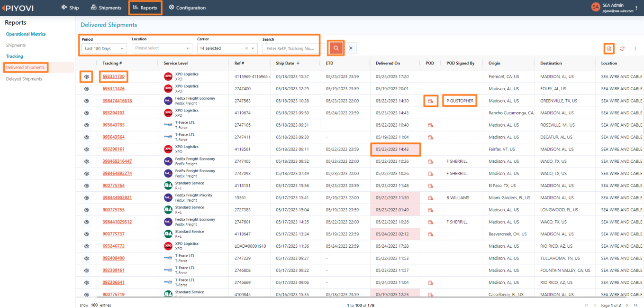View details eye icon for 092408400

pos(87,258)
